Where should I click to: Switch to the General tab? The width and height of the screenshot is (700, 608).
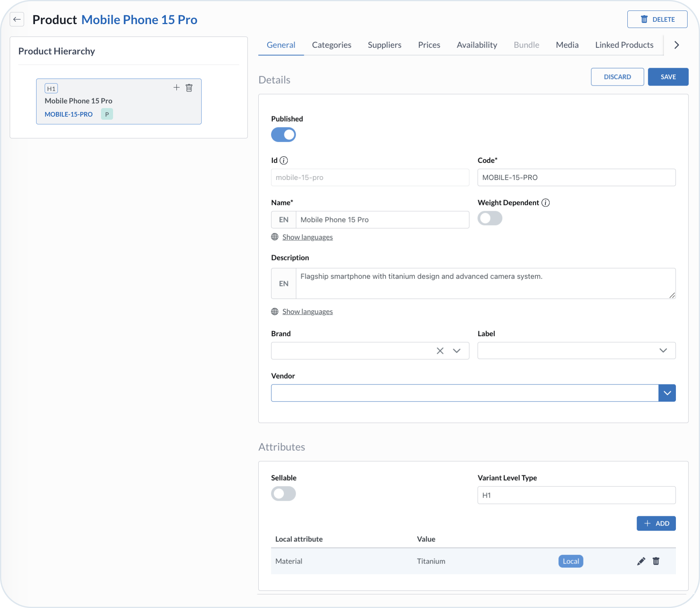[x=281, y=45]
